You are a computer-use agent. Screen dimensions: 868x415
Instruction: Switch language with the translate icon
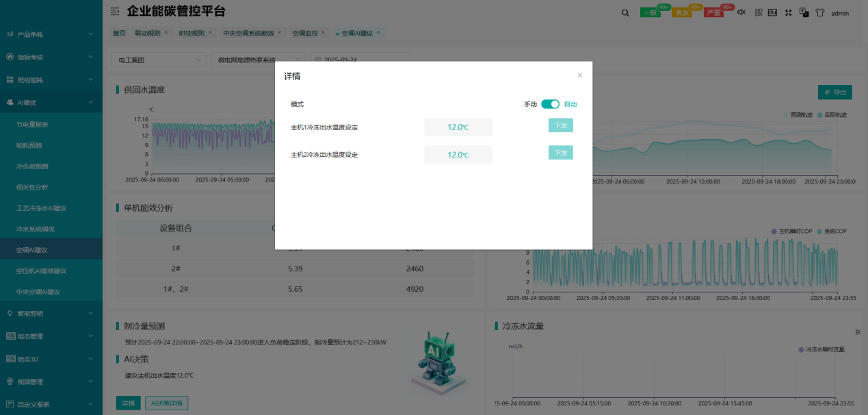(x=804, y=13)
